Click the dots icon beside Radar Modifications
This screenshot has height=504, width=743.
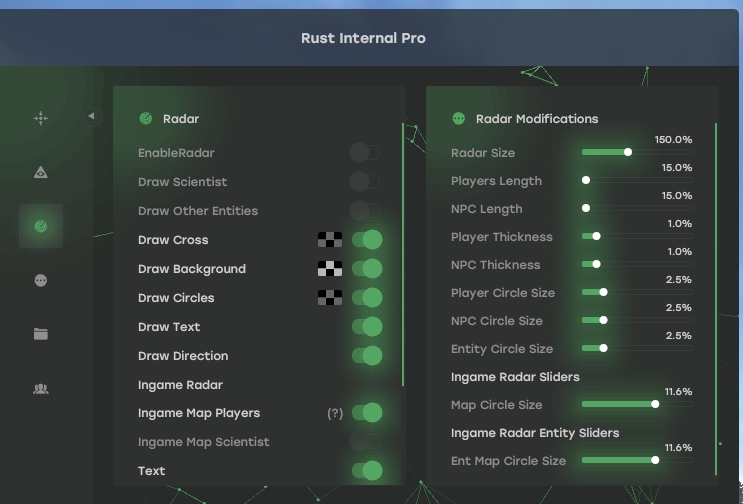458,118
